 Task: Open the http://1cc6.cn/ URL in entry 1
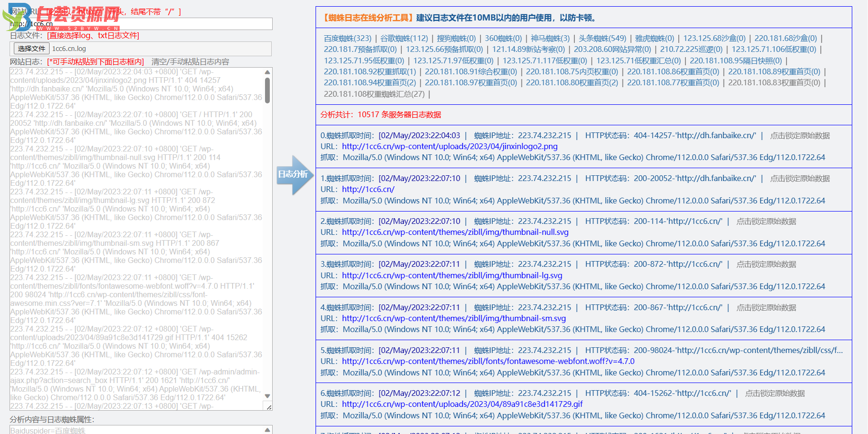click(x=368, y=189)
